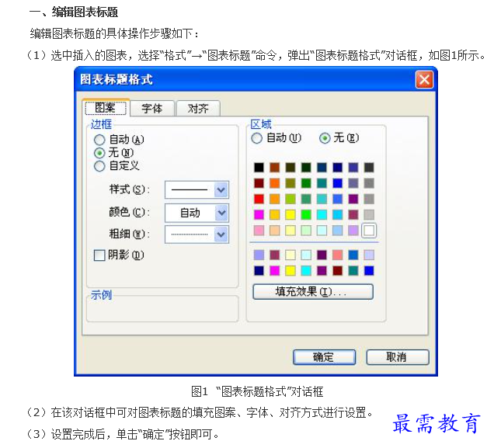
Task: Pick the teal swatch in second row
Action: tap(322, 183)
